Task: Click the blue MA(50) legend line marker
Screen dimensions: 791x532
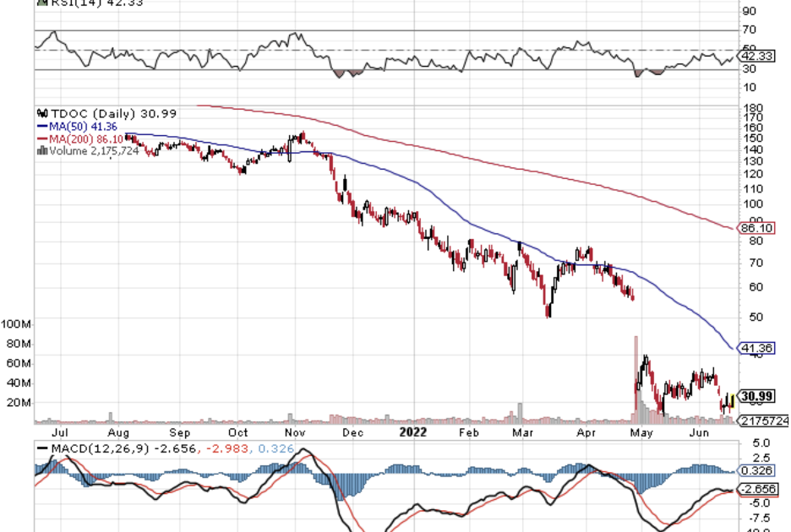Action: pos(41,126)
